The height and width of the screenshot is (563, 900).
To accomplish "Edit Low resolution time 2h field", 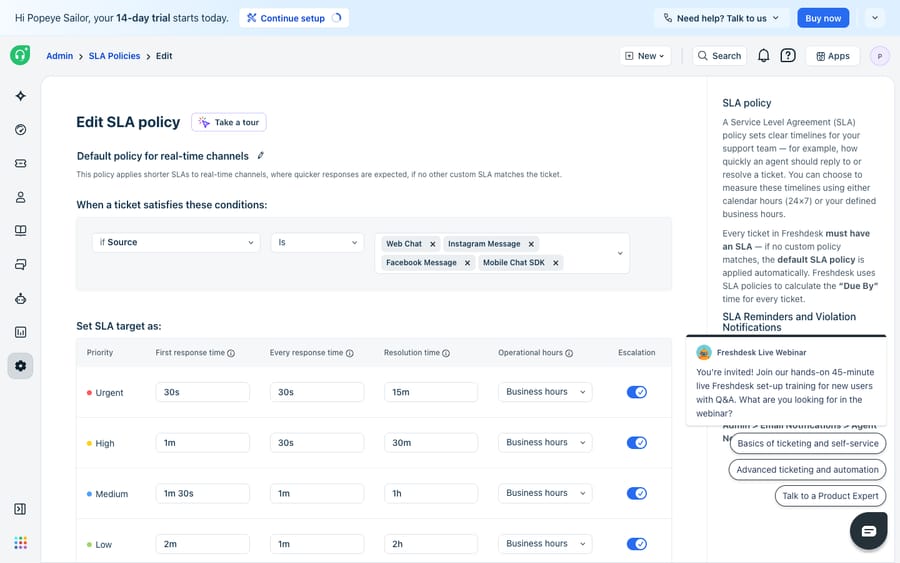I will click(x=430, y=543).
